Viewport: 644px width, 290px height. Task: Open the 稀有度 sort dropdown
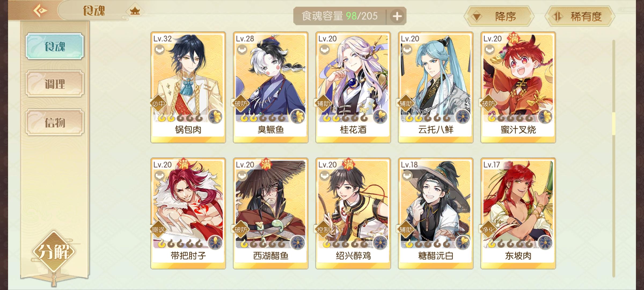(x=580, y=16)
